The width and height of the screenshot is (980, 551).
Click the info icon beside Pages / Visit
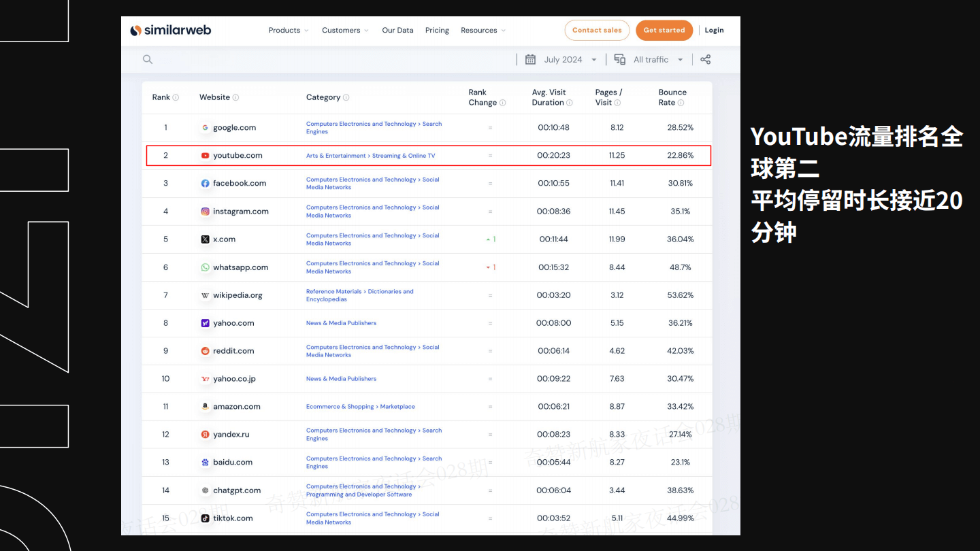[x=618, y=103]
